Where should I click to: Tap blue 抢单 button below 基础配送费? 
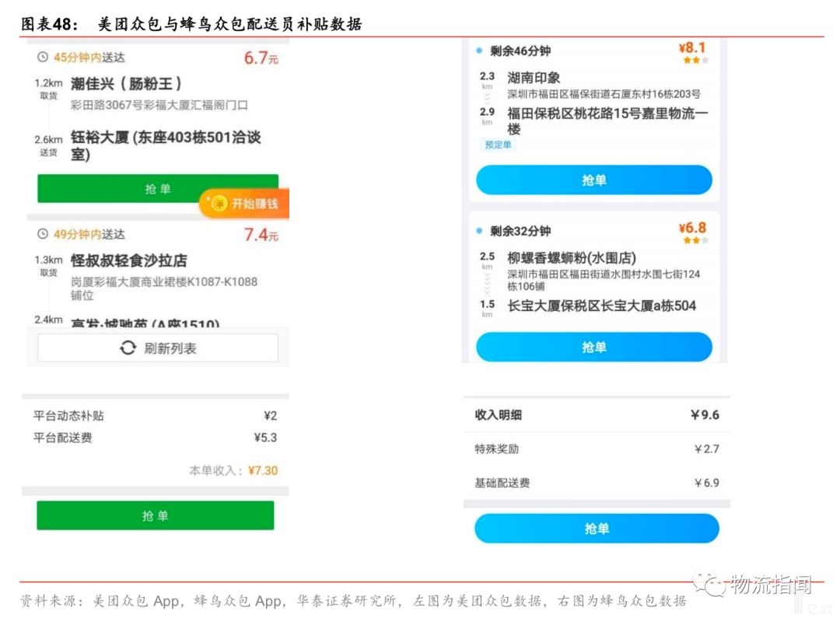[597, 529]
